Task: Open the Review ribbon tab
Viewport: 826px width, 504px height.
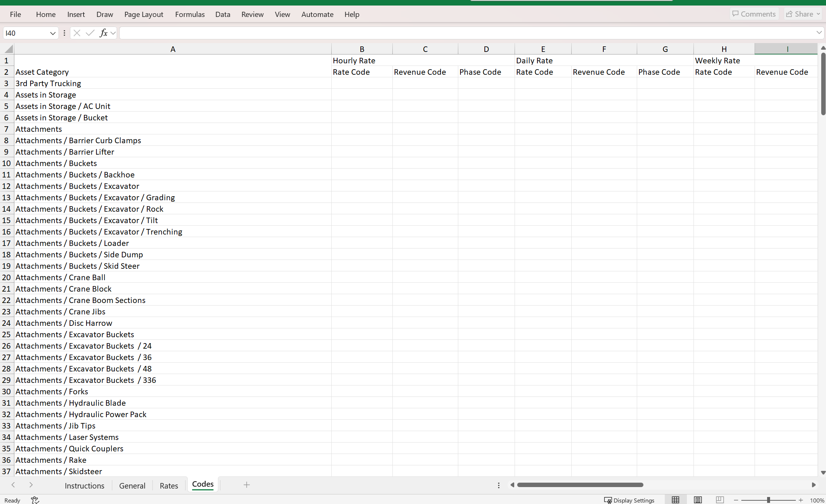Action: coord(253,14)
